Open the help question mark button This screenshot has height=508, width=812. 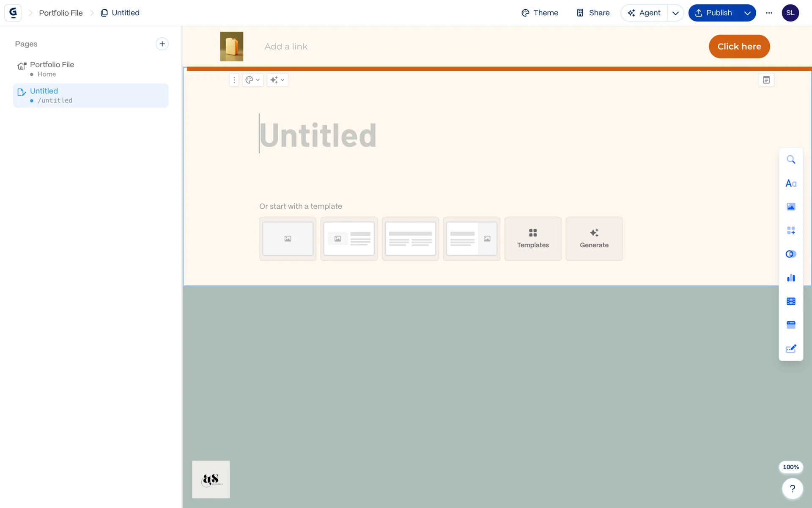(x=792, y=489)
